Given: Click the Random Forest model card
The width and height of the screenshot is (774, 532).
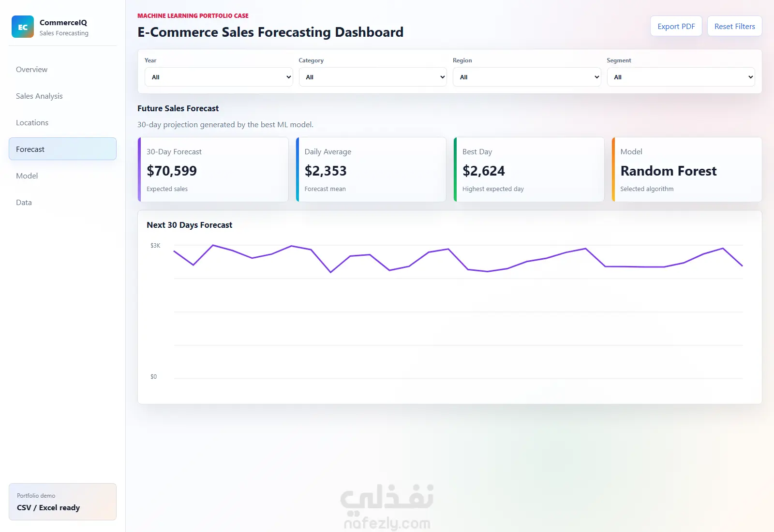Looking at the screenshot, I should (687, 169).
